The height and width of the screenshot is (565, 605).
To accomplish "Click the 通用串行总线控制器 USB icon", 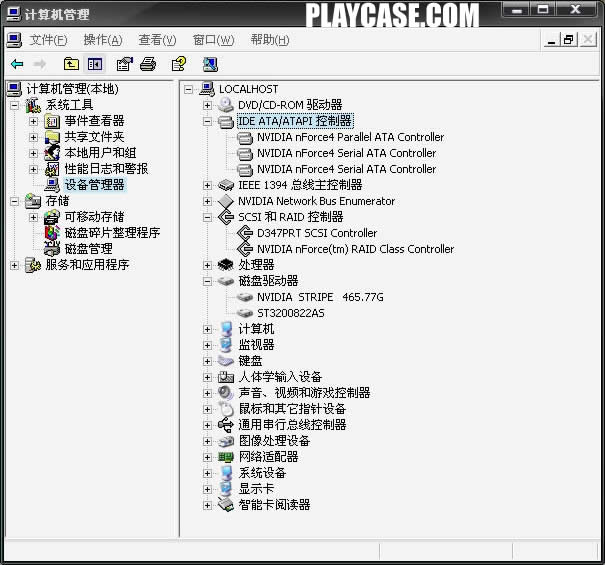I will pos(226,425).
